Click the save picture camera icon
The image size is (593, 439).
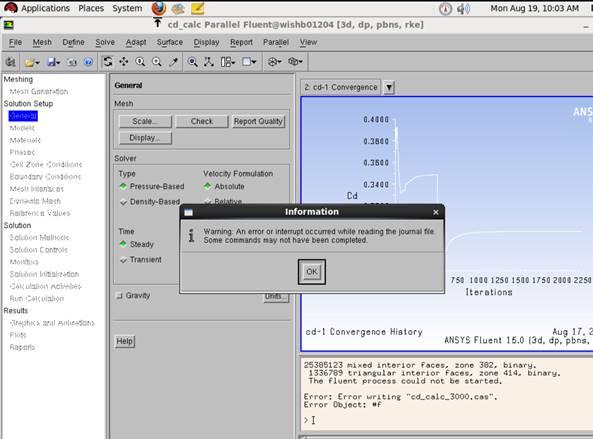click(x=72, y=62)
